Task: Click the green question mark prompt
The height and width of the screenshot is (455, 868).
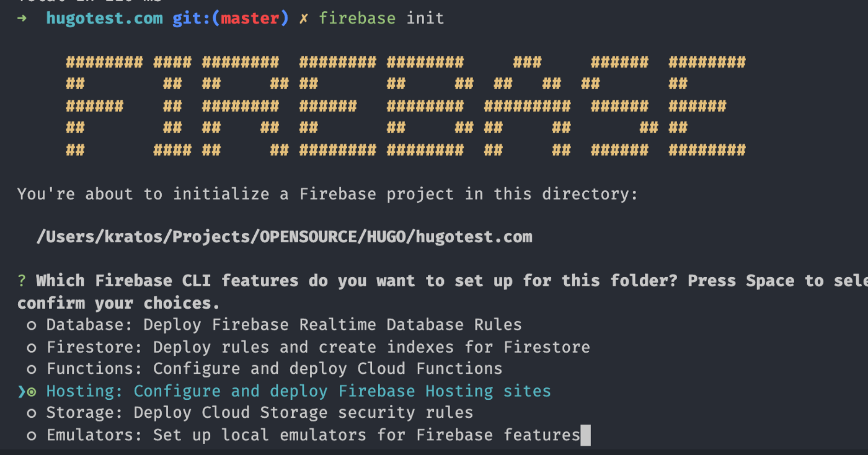Action: point(22,281)
